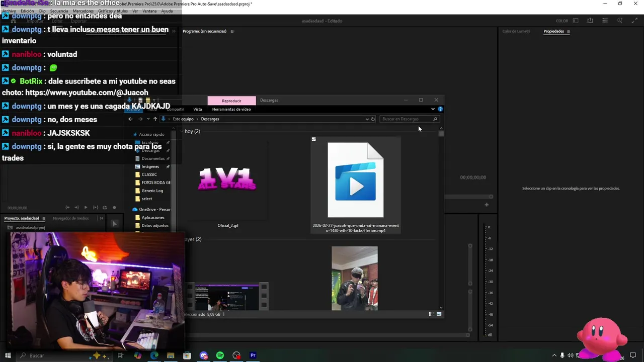Launch Microsoft Edge from the taskbar
Image resolution: width=644 pixels, height=362 pixels.
(154, 355)
